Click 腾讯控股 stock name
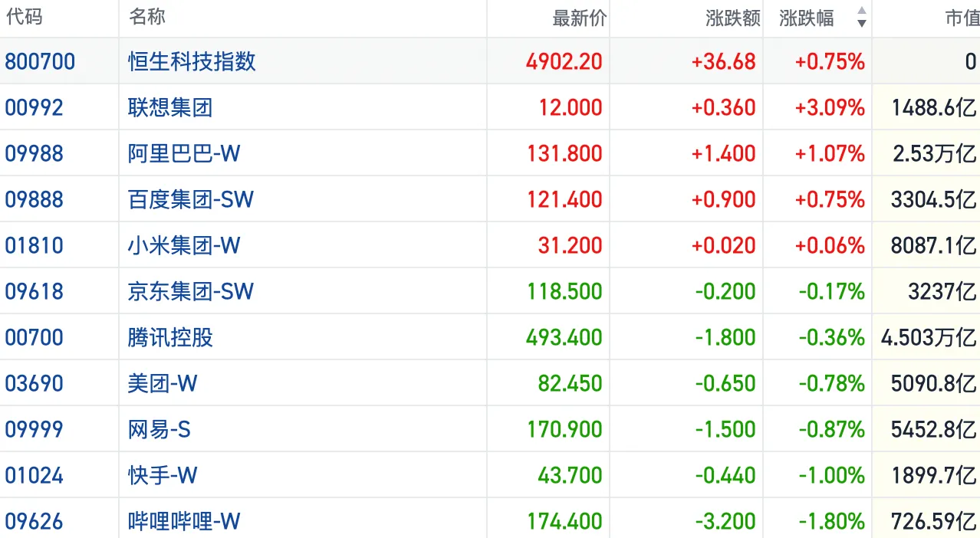Image resolution: width=980 pixels, height=538 pixels. [170, 337]
